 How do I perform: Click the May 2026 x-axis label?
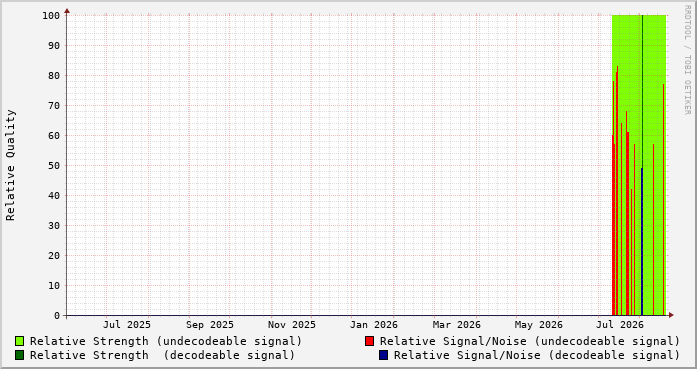(x=539, y=325)
